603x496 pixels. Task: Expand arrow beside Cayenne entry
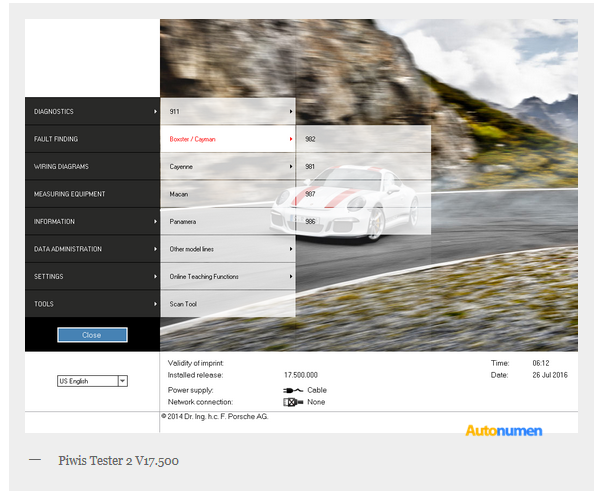291,166
